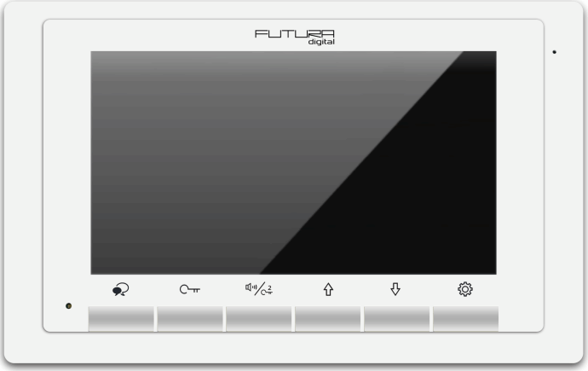Push the silver button under talk icon
The width and height of the screenshot is (588, 371).
[x=121, y=319]
